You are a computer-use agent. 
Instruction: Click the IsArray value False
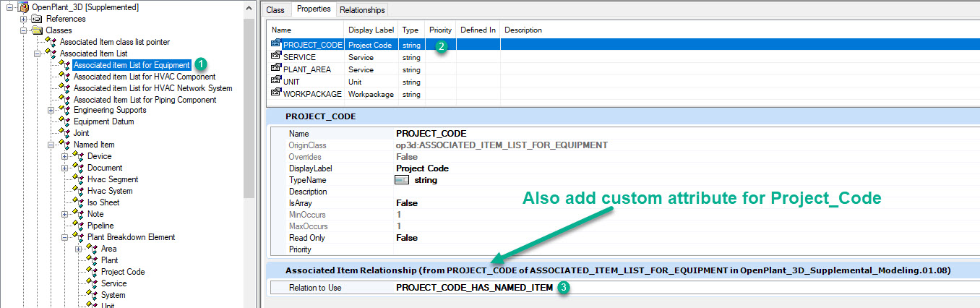pyautogui.click(x=685, y=203)
